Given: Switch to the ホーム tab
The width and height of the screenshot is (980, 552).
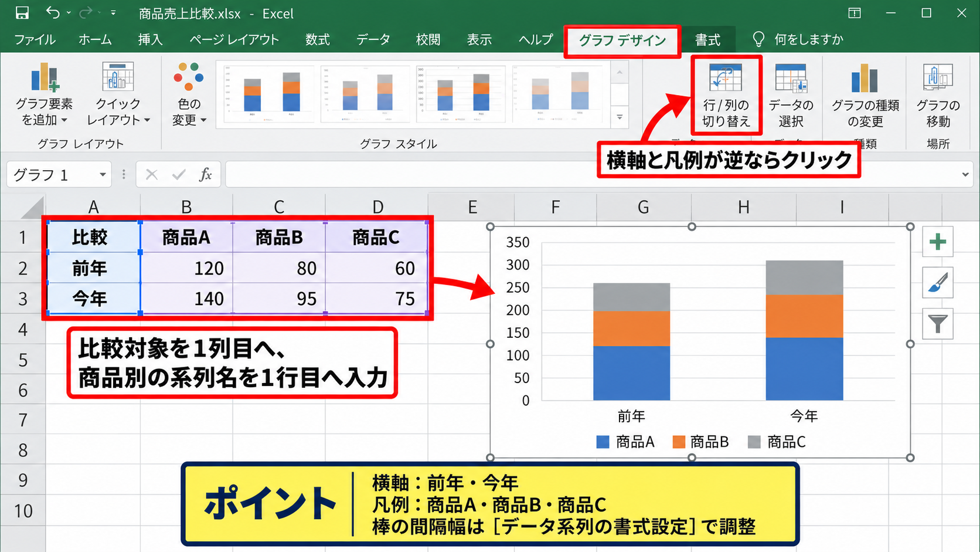Looking at the screenshot, I should [95, 39].
